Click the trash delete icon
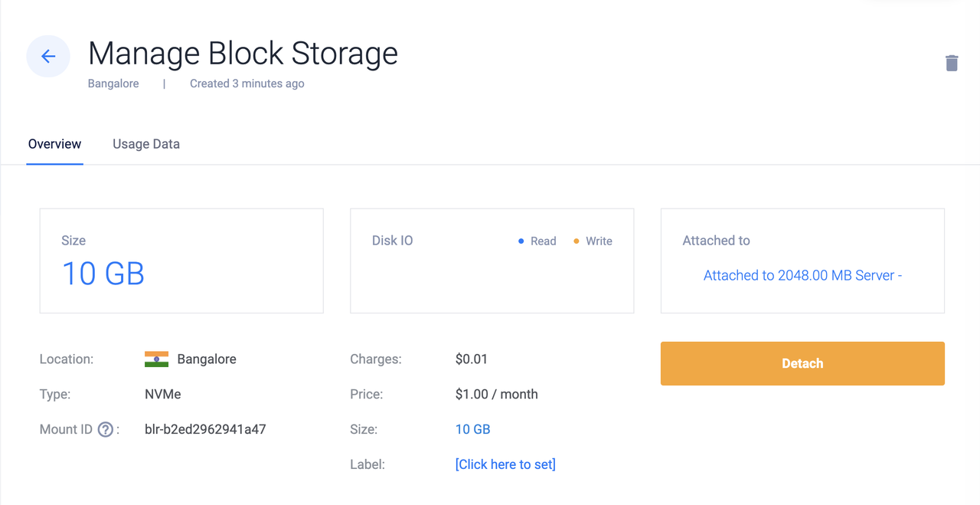 tap(952, 63)
